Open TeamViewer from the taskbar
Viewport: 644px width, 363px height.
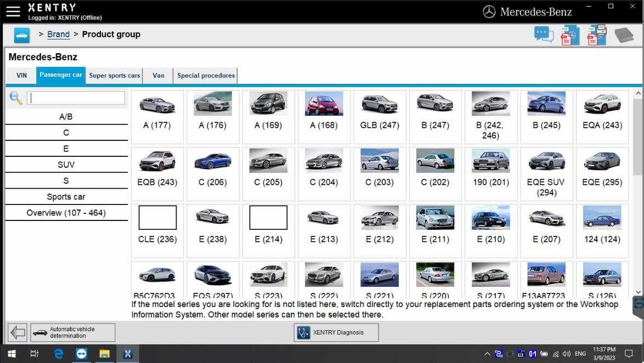[81, 354]
